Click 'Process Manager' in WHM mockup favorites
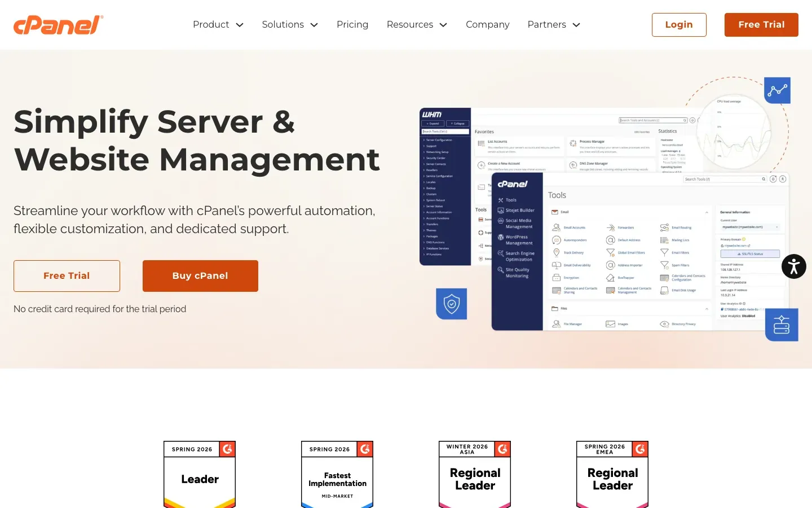This screenshot has width=812, height=508. 592,142
